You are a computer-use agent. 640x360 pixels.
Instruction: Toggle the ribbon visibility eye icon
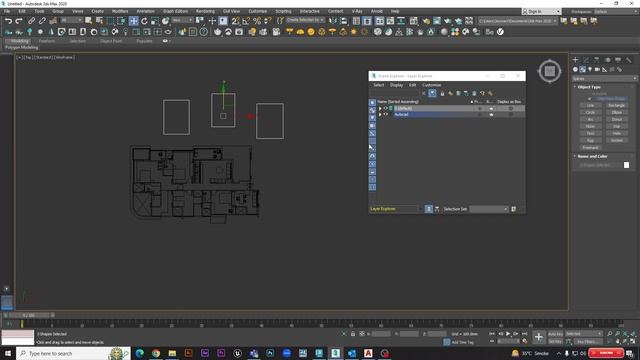click(x=165, y=41)
